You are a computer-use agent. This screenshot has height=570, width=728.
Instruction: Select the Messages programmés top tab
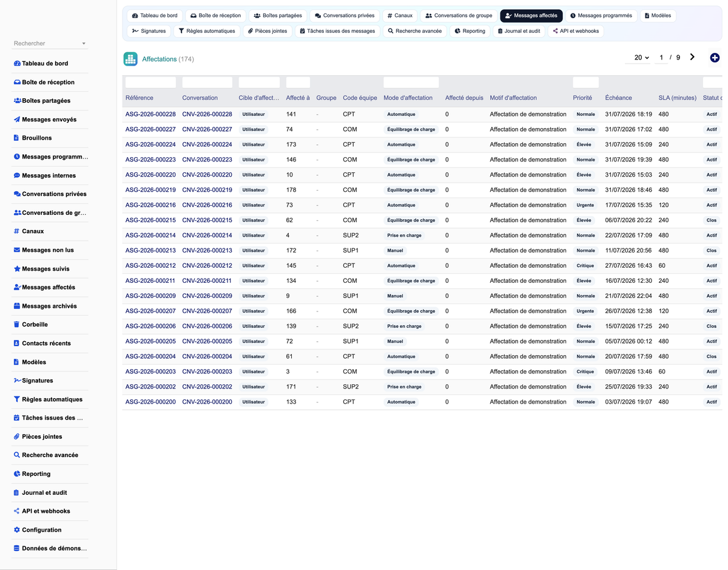click(x=601, y=16)
